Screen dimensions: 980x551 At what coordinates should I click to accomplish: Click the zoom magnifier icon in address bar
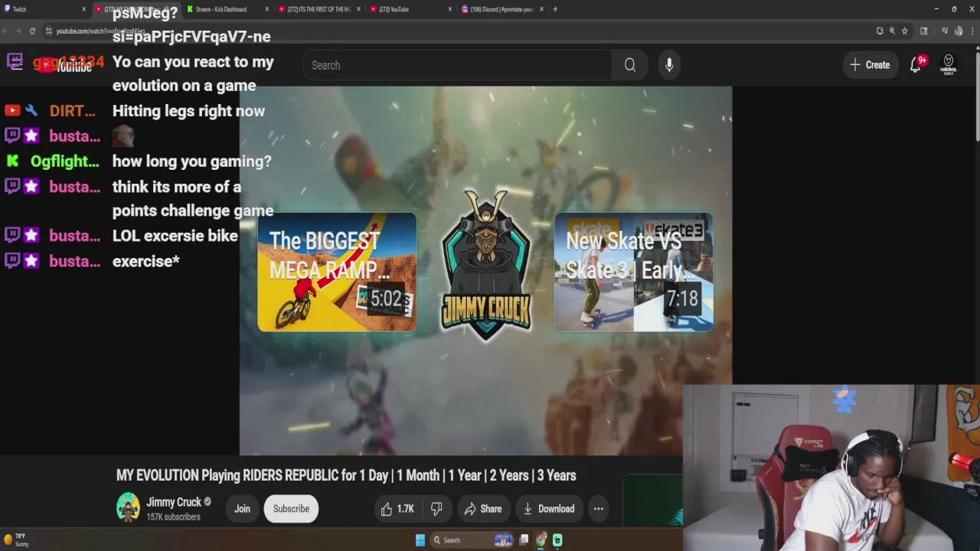[892, 31]
